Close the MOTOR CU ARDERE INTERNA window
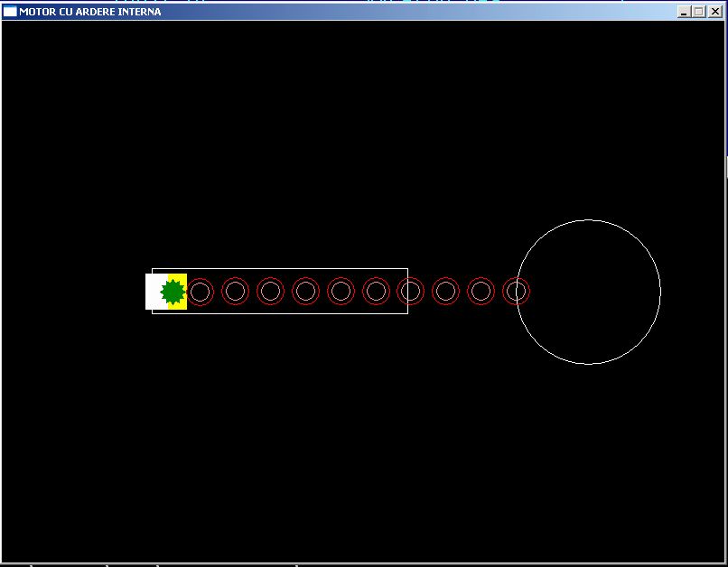 pos(715,12)
